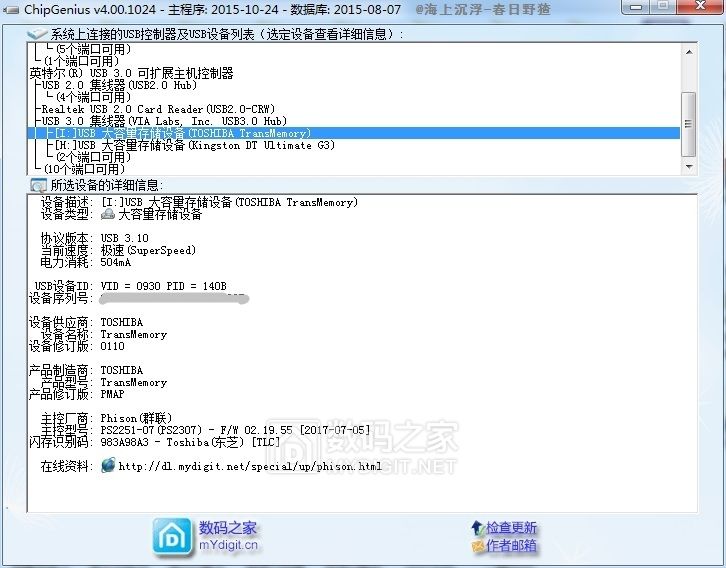Select the VIA Labs USB3.0 Hub row

coord(164,121)
